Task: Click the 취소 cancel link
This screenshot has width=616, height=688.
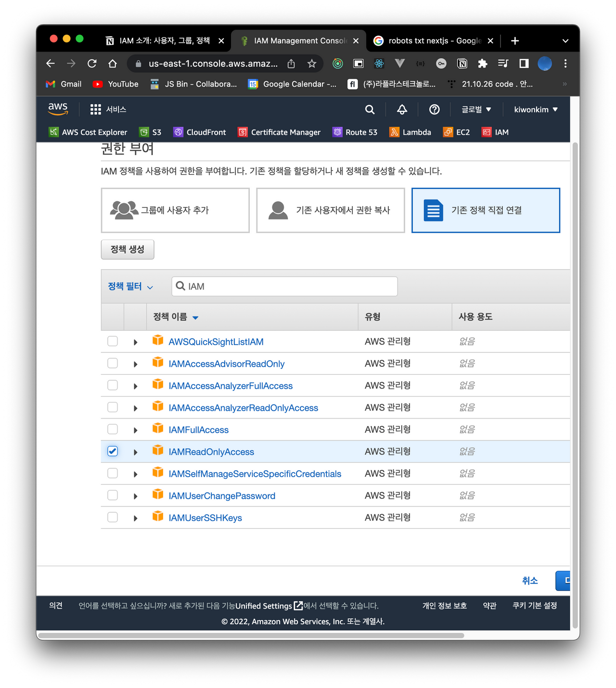Action: [530, 581]
